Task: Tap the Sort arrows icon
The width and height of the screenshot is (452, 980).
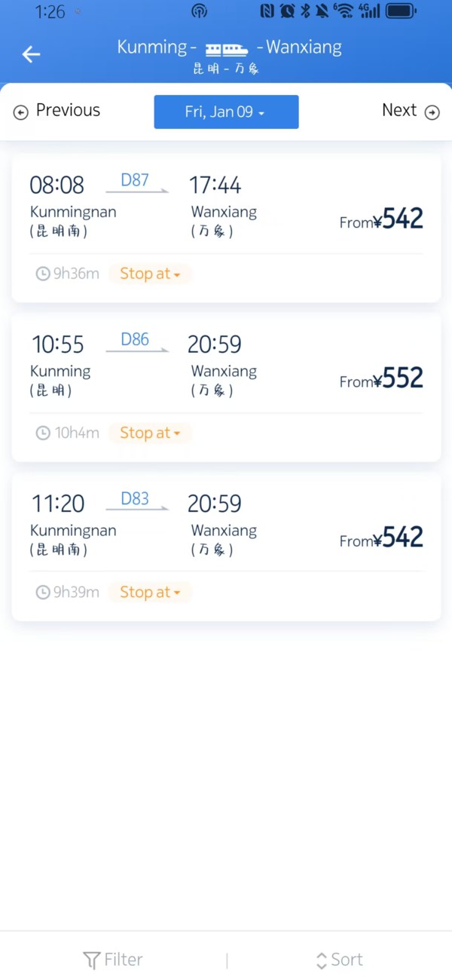Action: pyautogui.click(x=322, y=959)
